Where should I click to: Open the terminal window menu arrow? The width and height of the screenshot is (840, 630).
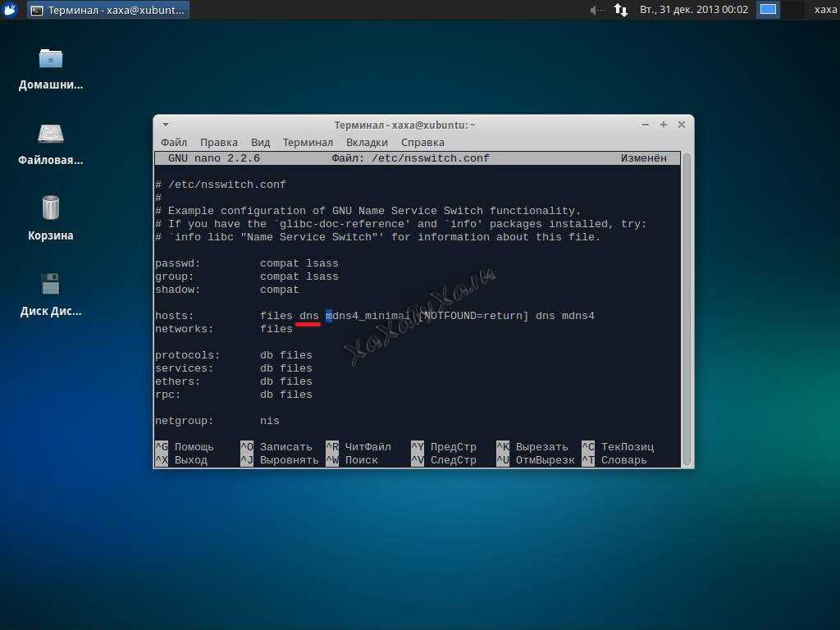(x=165, y=125)
